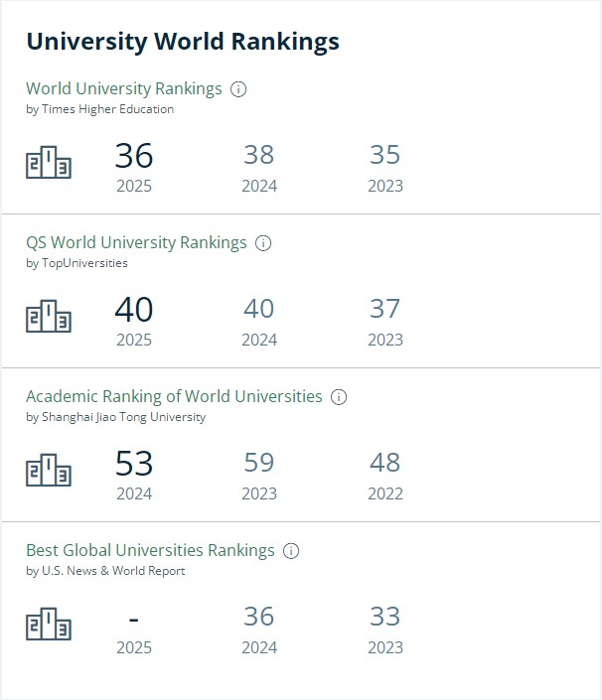Click QS 2025 rank 40 value
Viewport: 602px width, 700px height.
pos(134,310)
